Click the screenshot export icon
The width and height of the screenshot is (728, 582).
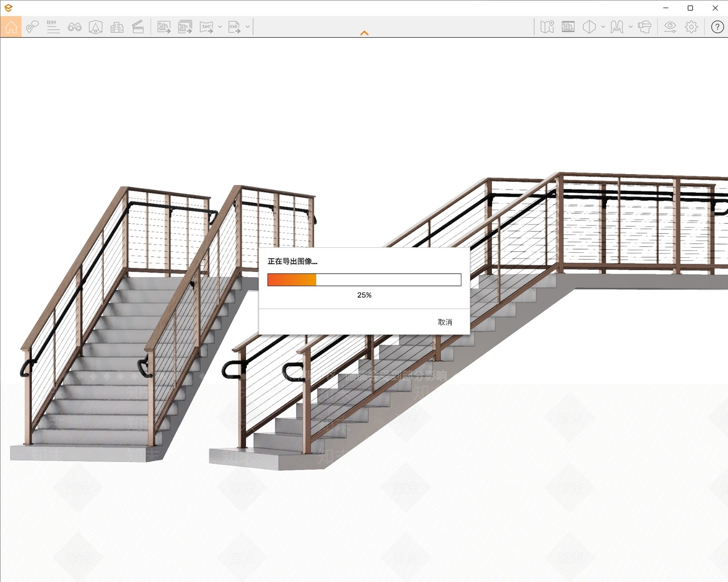[x=164, y=27]
